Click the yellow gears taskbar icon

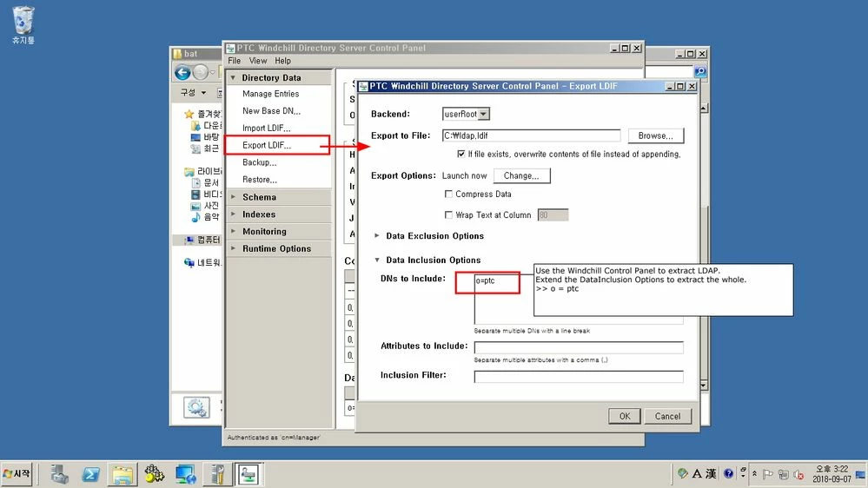pyautogui.click(x=154, y=474)
